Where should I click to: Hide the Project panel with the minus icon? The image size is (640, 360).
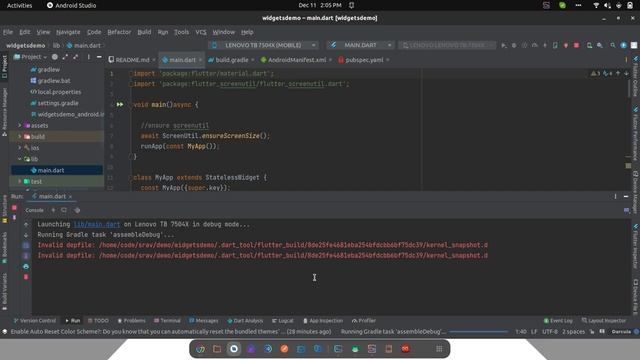[99, 57]
